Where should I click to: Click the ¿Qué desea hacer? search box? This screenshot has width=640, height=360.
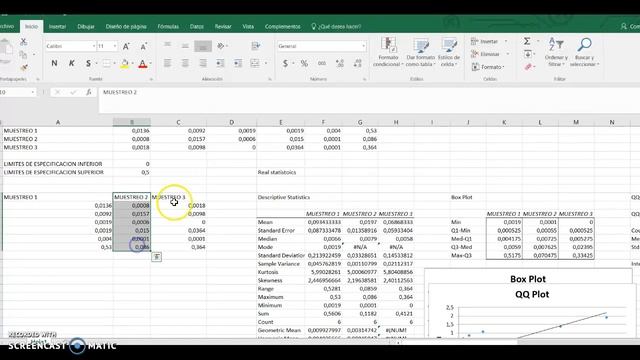tap(336, 27)
